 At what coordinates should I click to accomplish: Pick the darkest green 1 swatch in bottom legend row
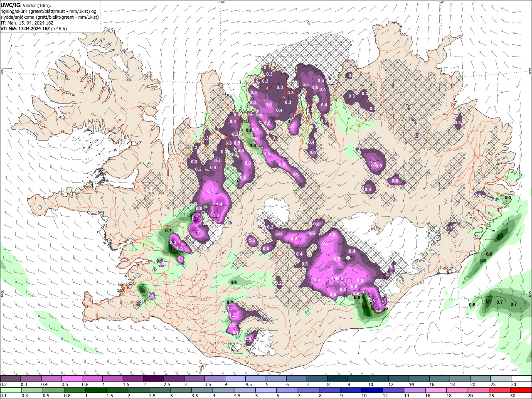click(96, 390)
